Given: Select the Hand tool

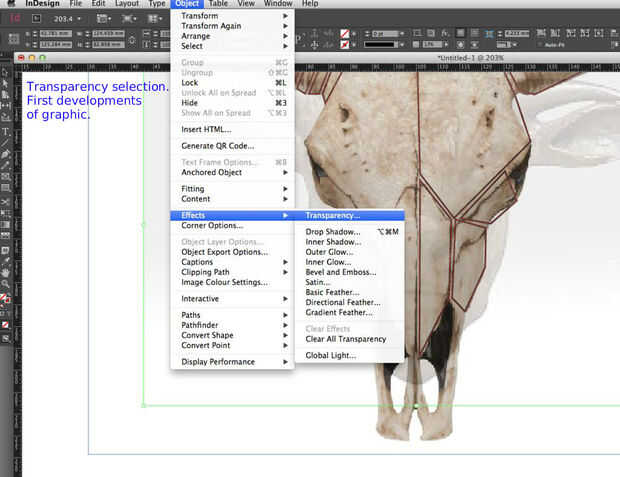Looking at the screenshot, I should tap(5, 273).
